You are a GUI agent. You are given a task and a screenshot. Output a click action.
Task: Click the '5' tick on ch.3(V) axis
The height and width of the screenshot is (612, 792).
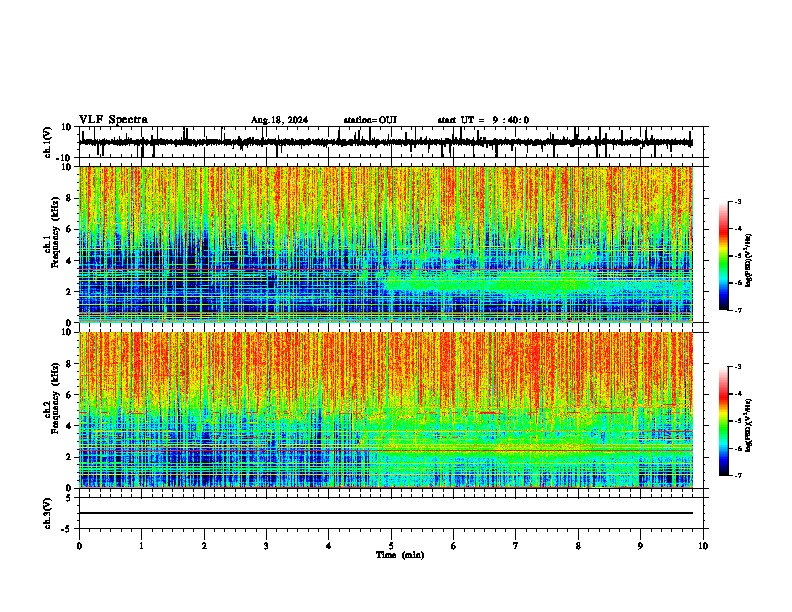pyautogui.click(x=69, y=498)
